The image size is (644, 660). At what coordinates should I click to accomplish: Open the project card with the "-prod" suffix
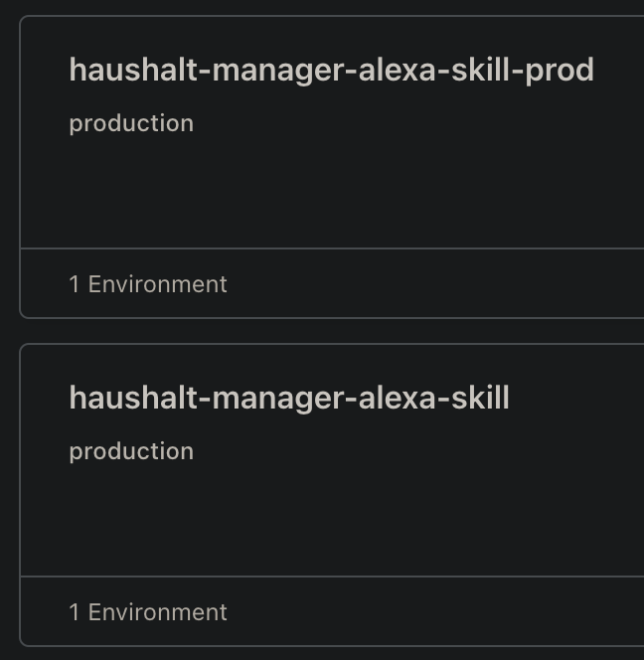tap(331, 70)
